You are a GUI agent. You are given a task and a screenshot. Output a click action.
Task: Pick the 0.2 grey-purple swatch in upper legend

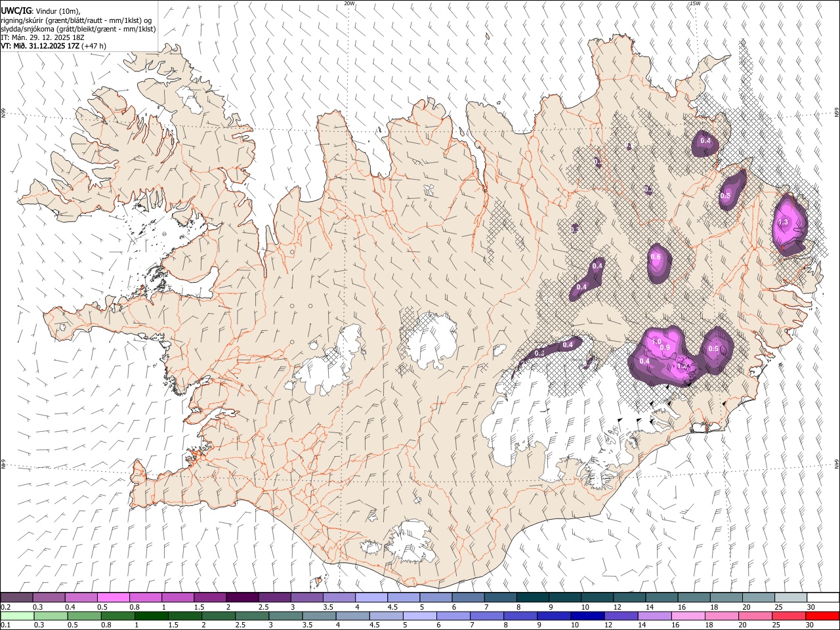coord(16,597)
